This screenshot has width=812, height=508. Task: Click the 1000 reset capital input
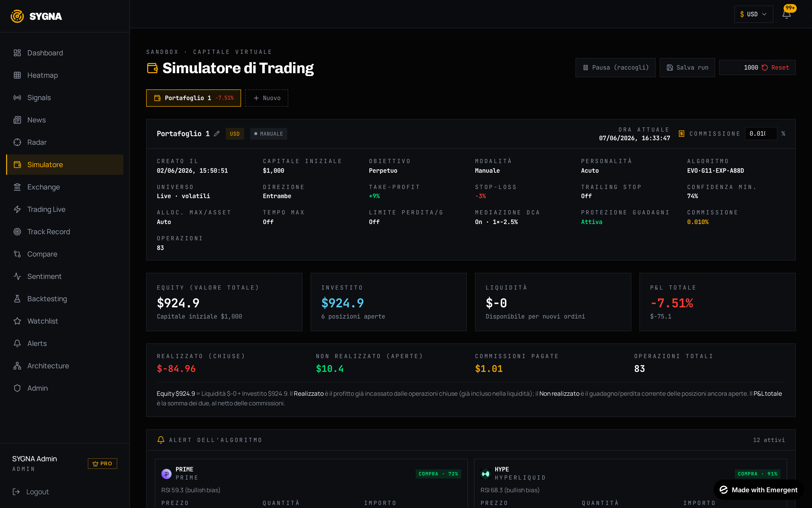(740, 68)
